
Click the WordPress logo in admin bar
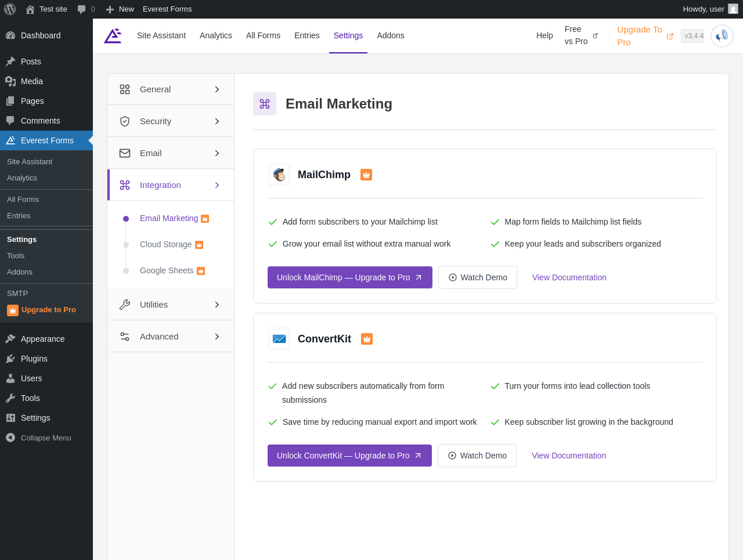[10, 9]
